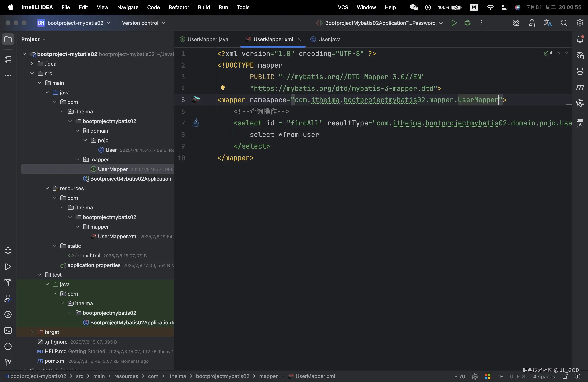Collapse the resources folder in tree
588x382 pixels.
click(x=47, y=188)
